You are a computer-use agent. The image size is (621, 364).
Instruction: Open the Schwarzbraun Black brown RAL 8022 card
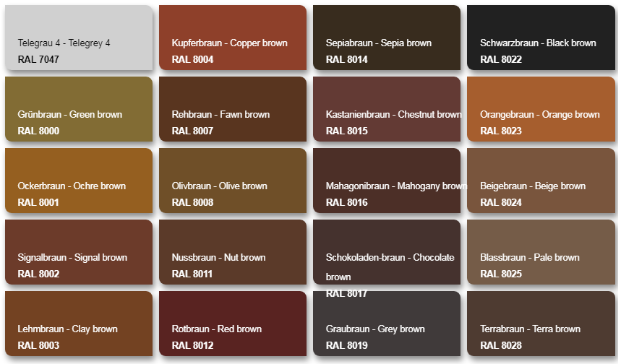tap(541, 38)
